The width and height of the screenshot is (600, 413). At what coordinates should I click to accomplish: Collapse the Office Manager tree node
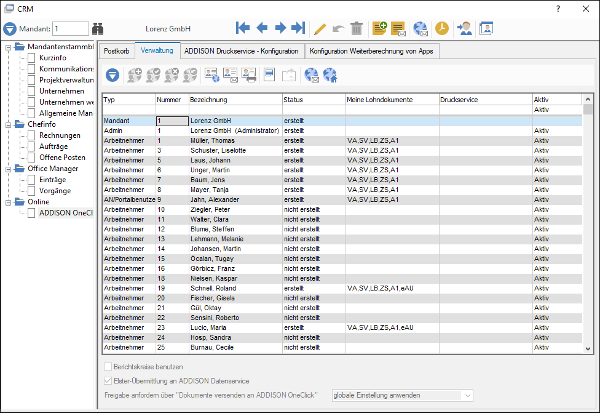[x=8, y=169]
